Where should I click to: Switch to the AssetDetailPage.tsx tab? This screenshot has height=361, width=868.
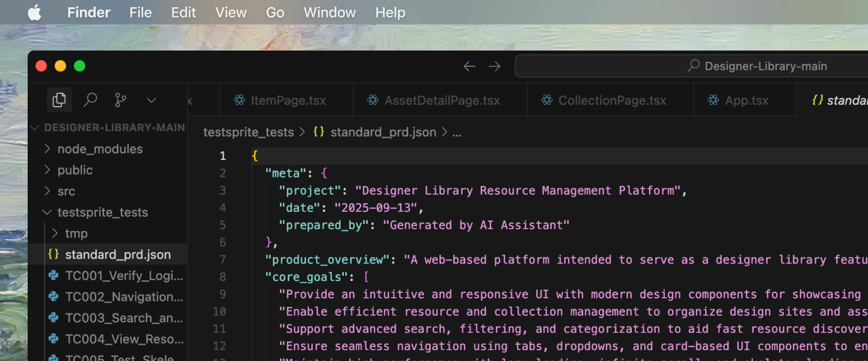point(440,100)
